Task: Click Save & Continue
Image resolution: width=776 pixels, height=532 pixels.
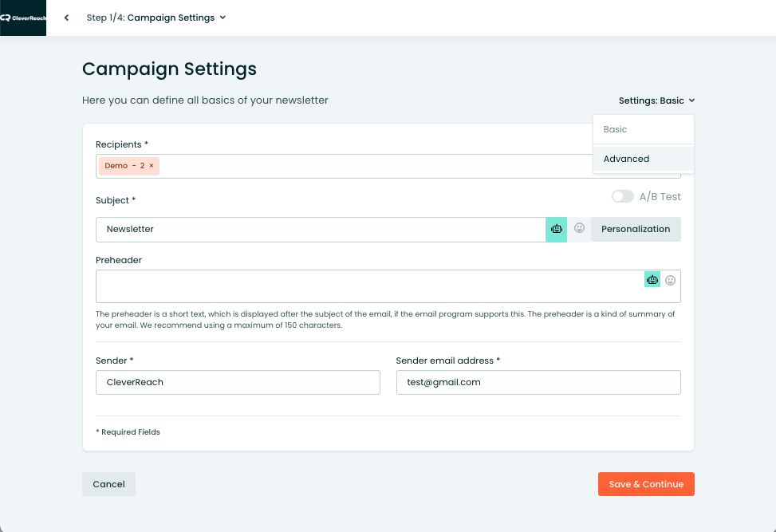Action: point(646,484)
